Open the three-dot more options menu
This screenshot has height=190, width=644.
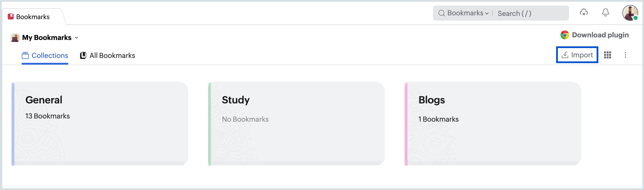pyautogui.click(x=625, y=55)
